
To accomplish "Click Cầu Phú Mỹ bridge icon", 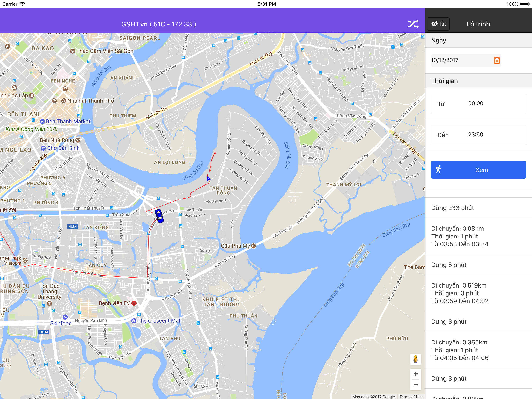I will click(254, 246).
